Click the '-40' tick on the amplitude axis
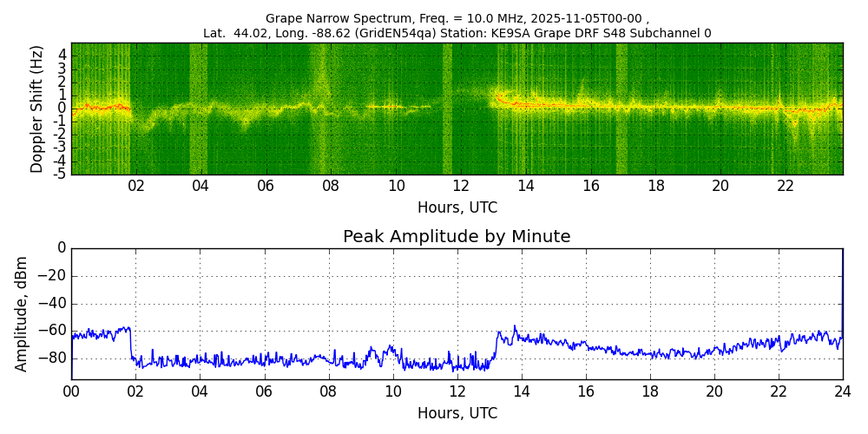 click(x=54, y=305)
